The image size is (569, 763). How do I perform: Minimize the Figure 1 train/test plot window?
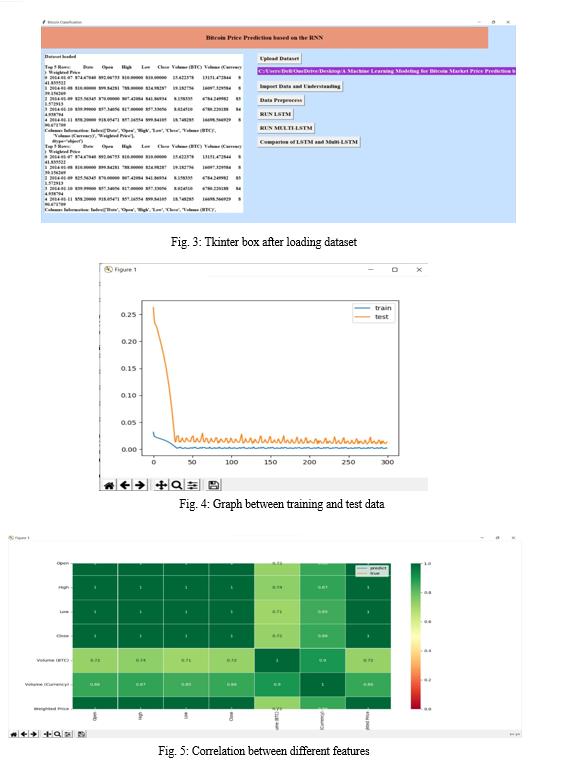coord(371,270)
